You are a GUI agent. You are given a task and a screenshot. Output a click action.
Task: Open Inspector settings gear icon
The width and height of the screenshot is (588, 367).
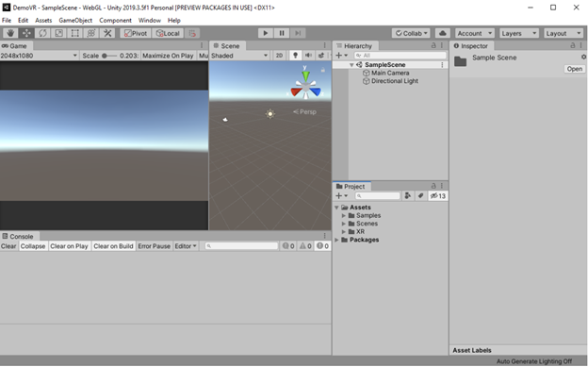(x=584, y=58)
